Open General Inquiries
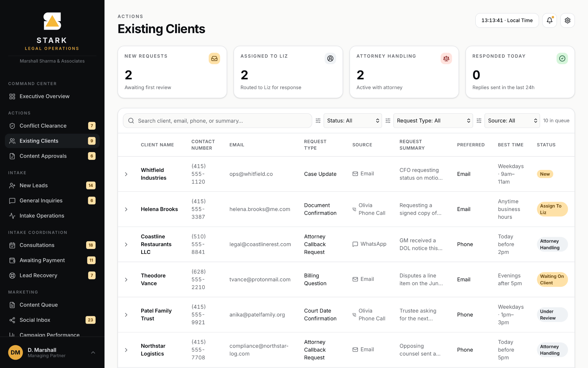 click(52, 201)
